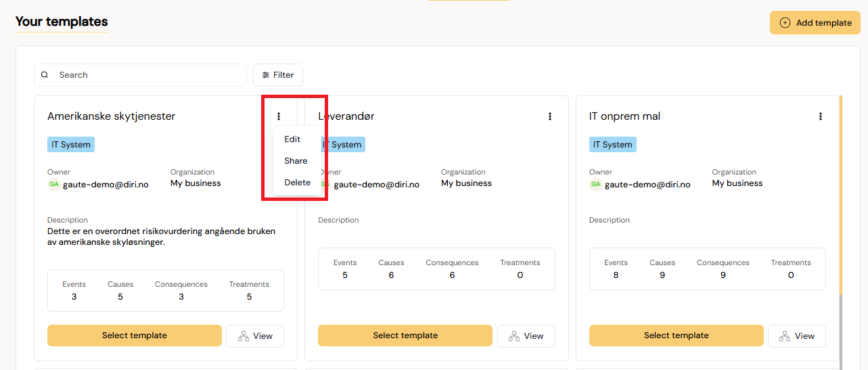Screen dimensions: 868x370
Task: Choose Edit from the context menu
Action: (x=292, y=139)
